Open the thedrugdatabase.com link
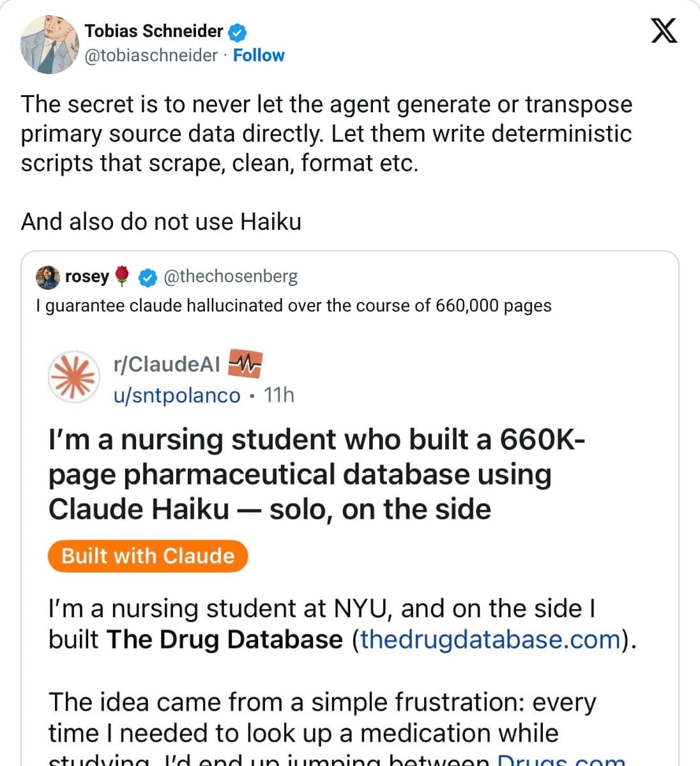The image size is (700, 766). pos(491,640)
